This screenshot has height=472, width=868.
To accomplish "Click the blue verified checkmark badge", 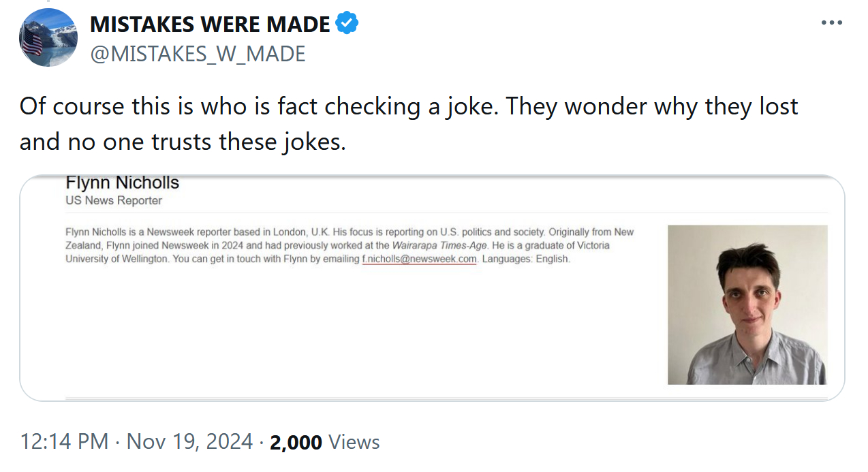I will click(x=347, y=24).
